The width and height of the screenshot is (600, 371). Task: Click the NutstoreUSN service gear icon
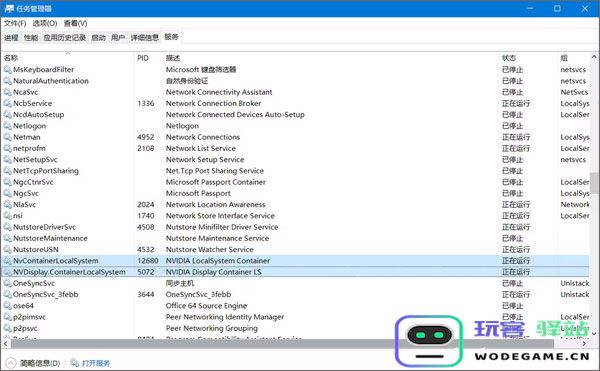pyautogui.click(x=7, y=249)
